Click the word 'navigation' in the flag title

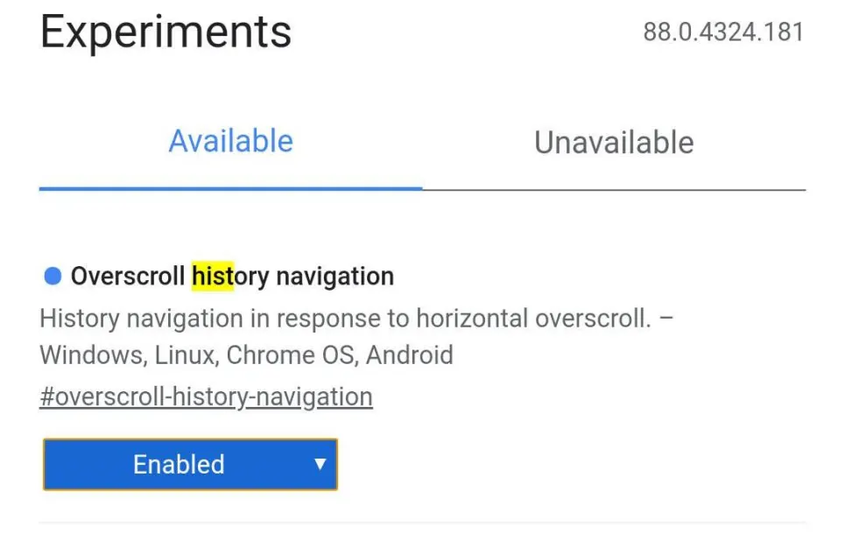click(x=335, y=276)
